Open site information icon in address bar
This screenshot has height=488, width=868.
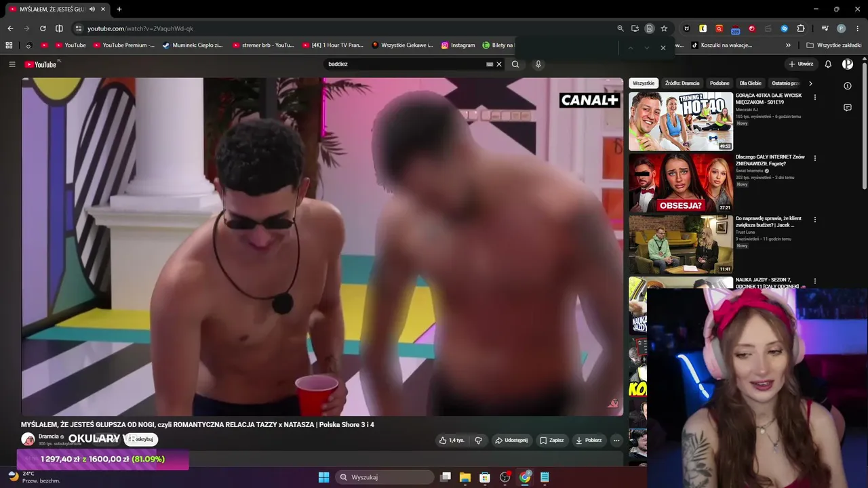point(78,28)
